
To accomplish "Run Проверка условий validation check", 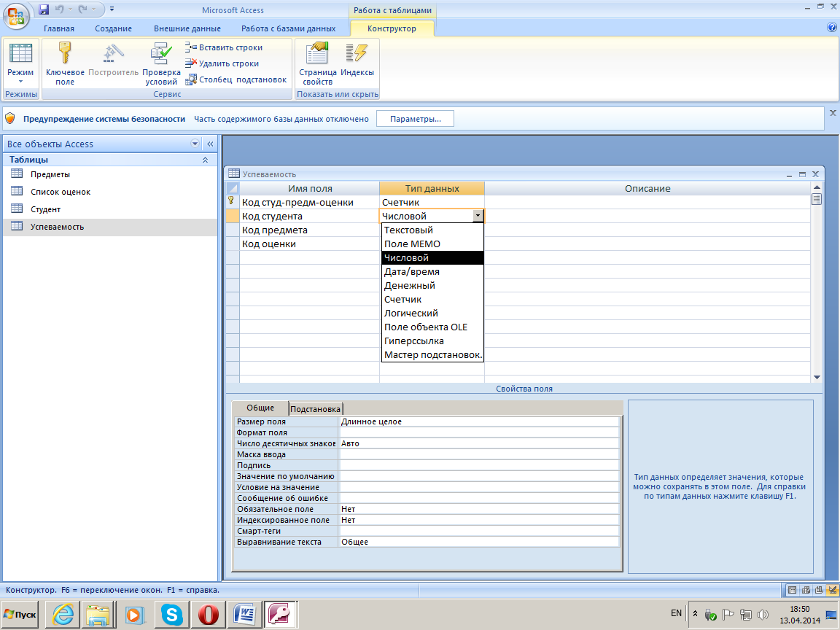I will pyautogui.click(x=161, y=63).
